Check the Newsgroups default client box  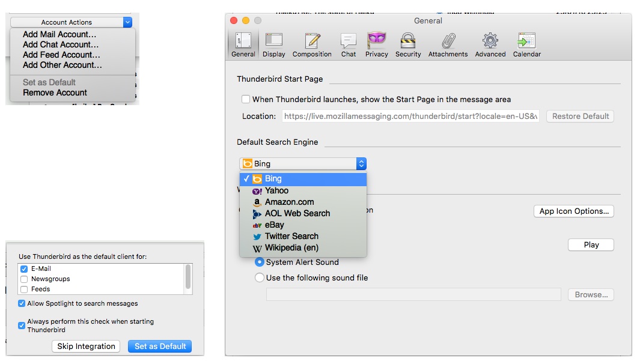[x=24, y=279]
